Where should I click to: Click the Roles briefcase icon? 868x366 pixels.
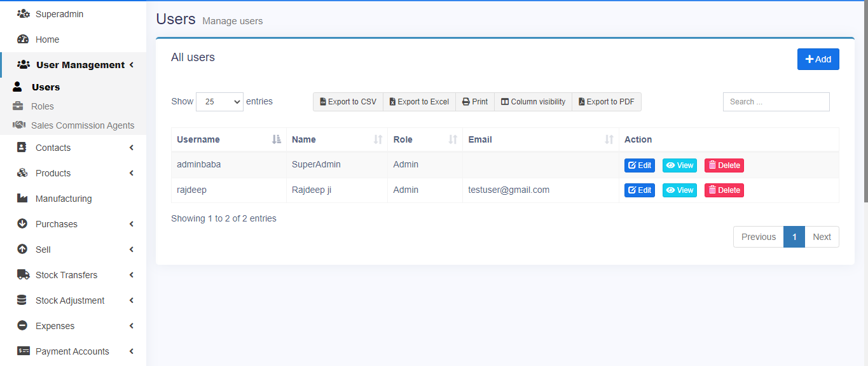18,106
